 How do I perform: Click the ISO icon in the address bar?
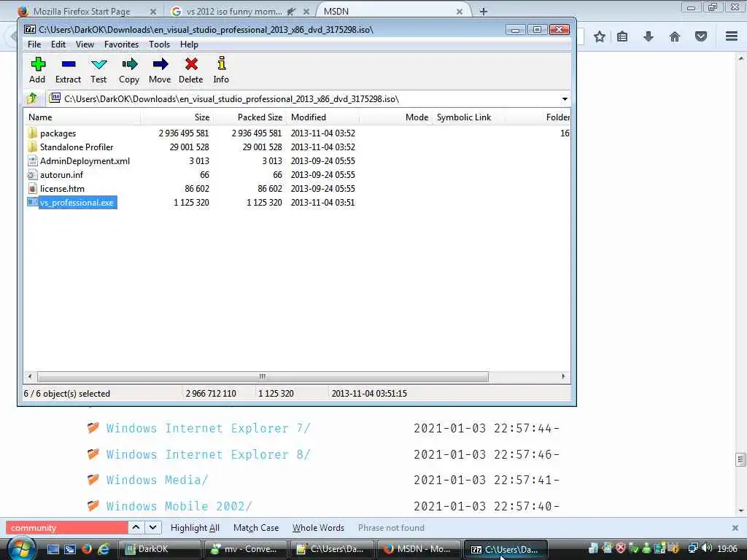[55, 98]
